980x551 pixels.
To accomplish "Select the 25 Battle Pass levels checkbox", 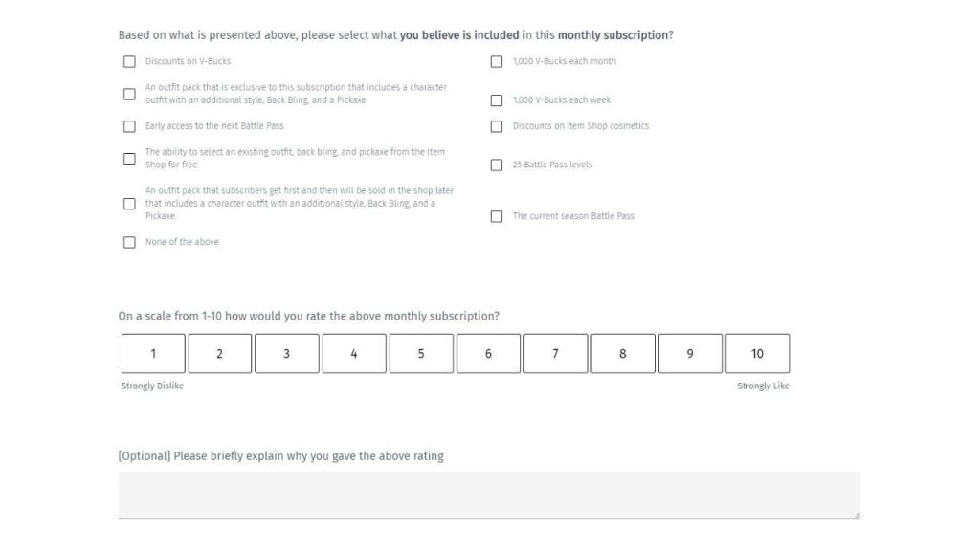I will tap(497, 165).
